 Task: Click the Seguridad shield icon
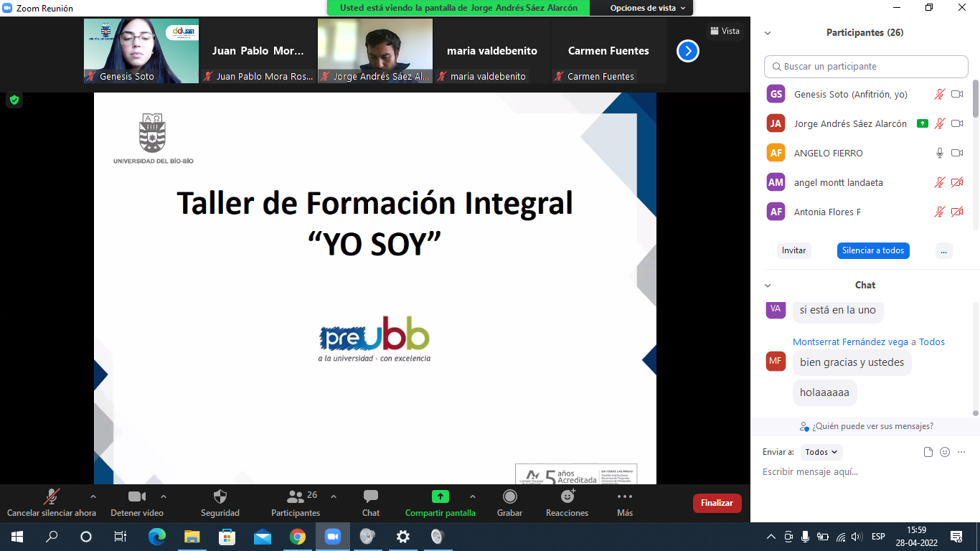pyautogui.click(x=220, y=496)
